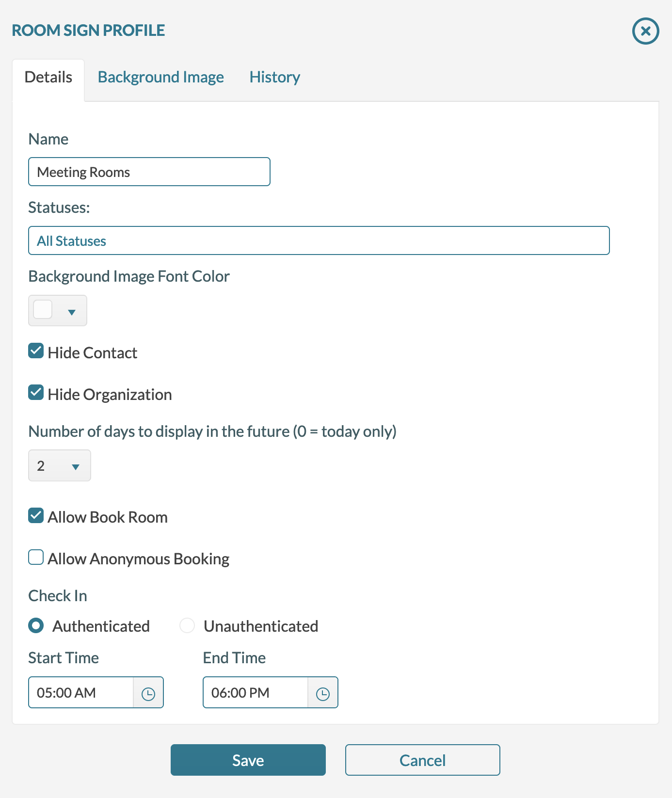Click the Name field containing Meeting Rooms
The width and height of the screenshot is (672, 798).
point(149,172)
